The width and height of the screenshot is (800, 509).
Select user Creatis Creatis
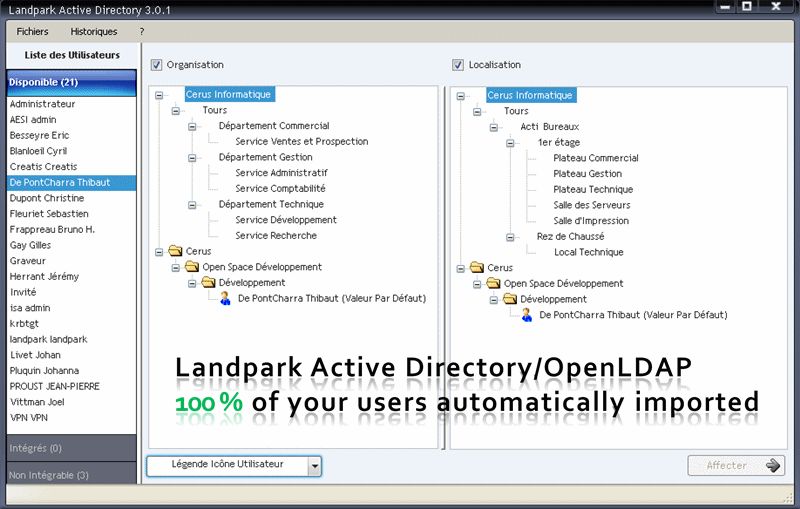coord(43,167)
